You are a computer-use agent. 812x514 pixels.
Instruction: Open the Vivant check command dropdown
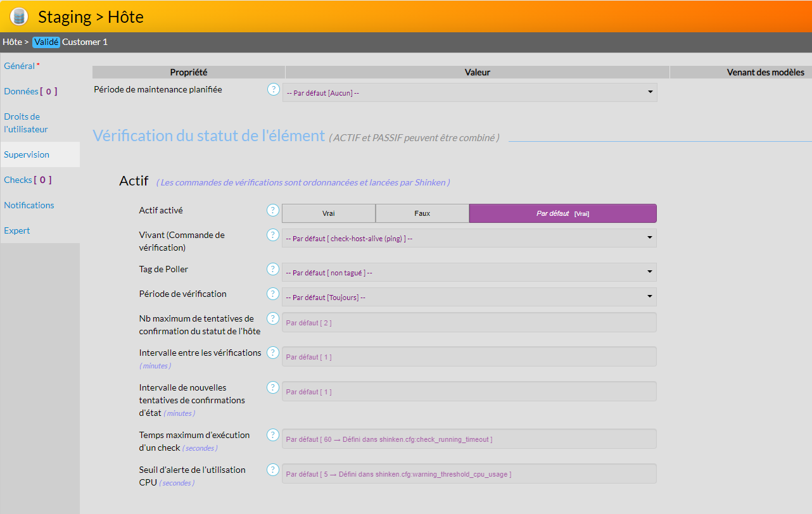[469, 238]
